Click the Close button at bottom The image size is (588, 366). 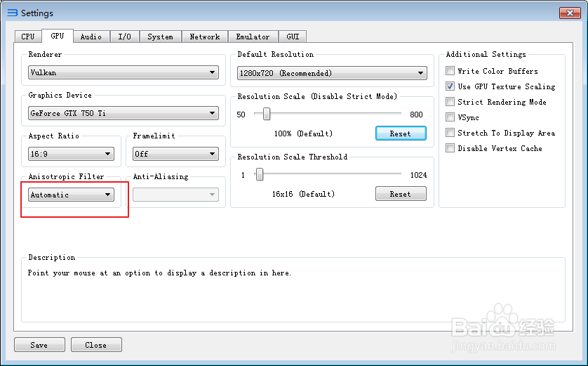click(x=96, y=345)
